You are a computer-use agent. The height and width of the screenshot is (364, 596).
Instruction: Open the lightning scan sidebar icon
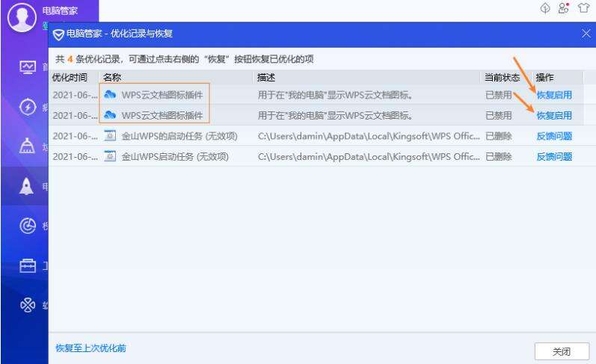[28, 107]
